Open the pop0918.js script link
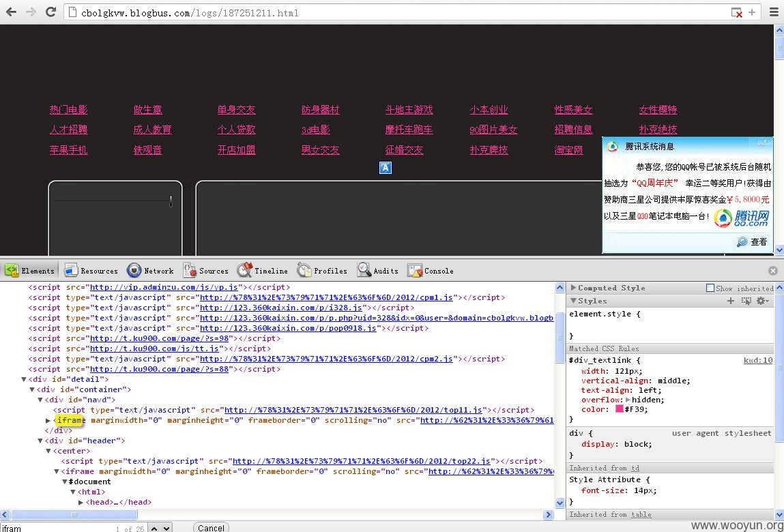The height and width of the screenshot is (532, 784). click(x=288, y=328)
